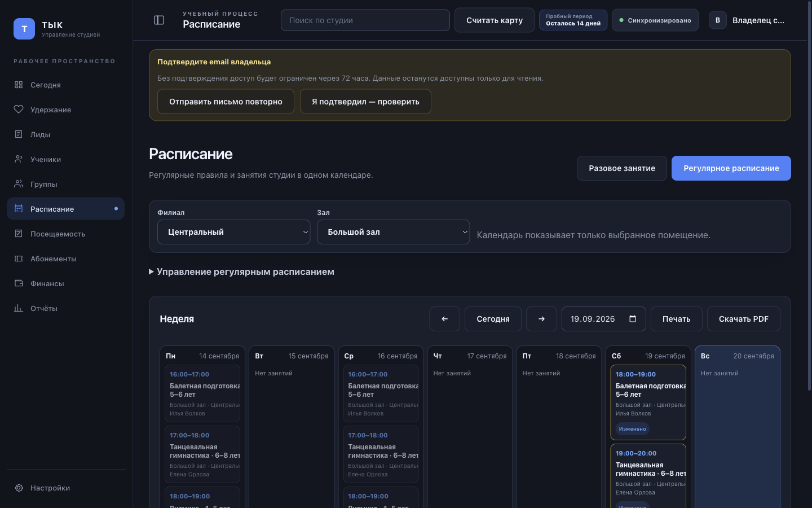Image resolution: width=812 pixels, height=508 pixels.
Task: Click the ТЫК logo icon
Action: 24,29
